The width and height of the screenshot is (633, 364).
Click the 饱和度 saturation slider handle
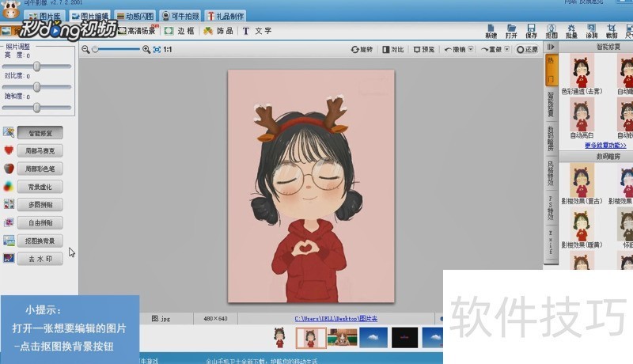click(x=36, y=108)
